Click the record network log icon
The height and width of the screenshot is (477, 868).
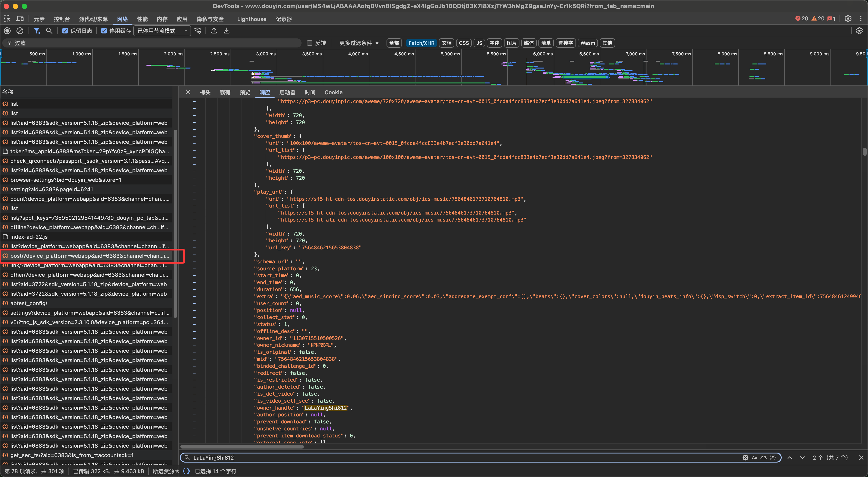click(x=7, y=31)
